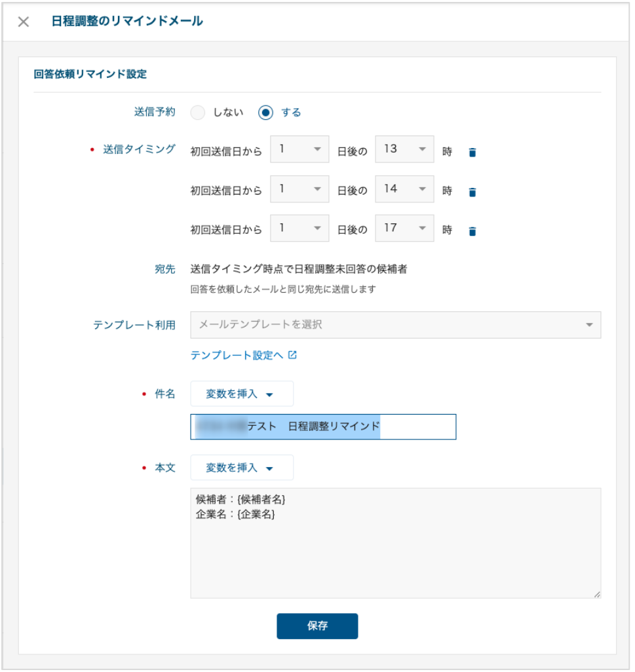The image size is (635, 672).
Task: Select the しない radio button for 送信予約
Action: (x=198, y=113)
